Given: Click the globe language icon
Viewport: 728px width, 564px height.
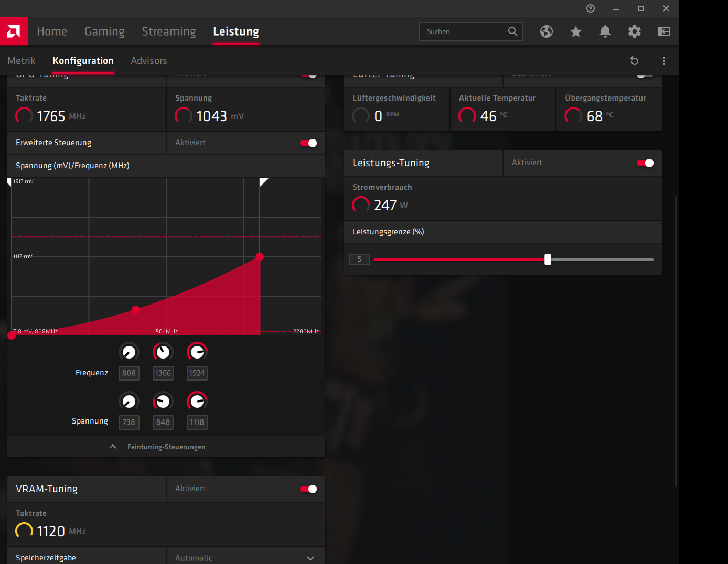Looking at the screenshot, I should pyautogui.click(x=546, y=31).
